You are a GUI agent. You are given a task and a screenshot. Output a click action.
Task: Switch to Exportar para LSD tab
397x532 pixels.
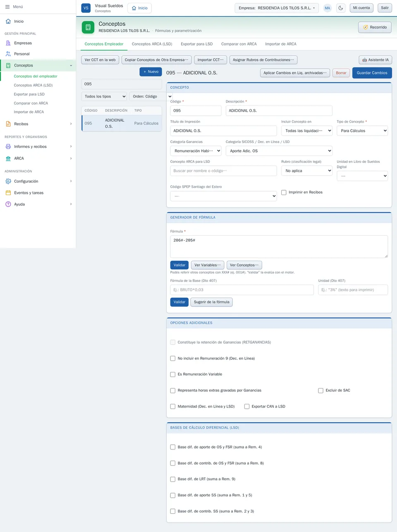point(197,44)
